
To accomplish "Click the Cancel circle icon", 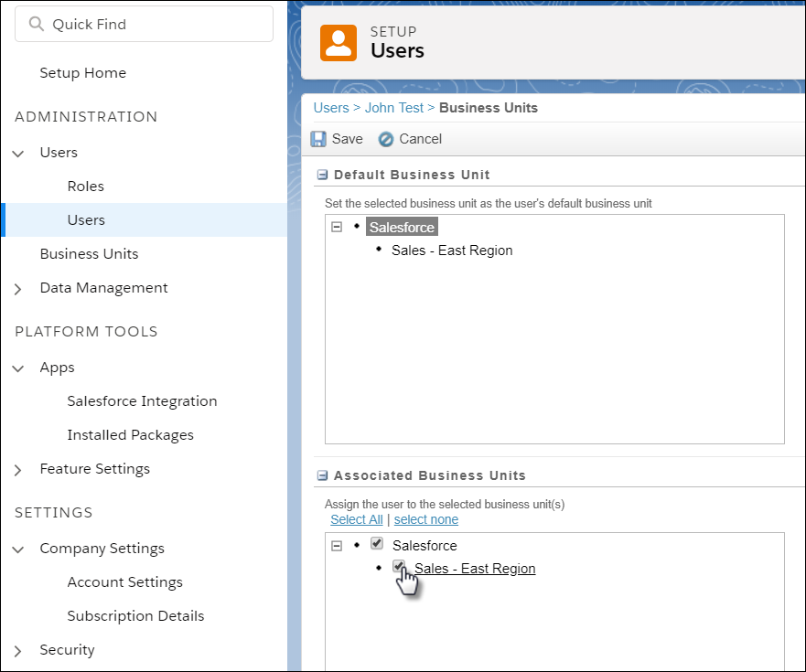I will [x=386, y=139].
